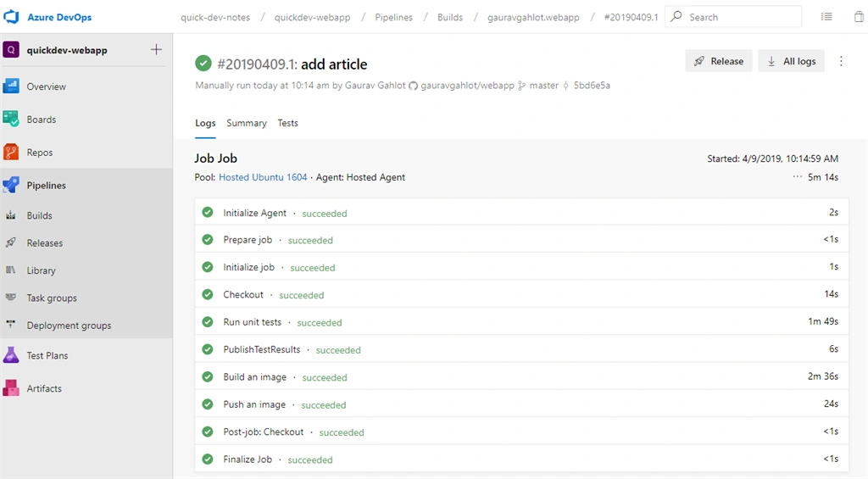This screenshot has width=868, height=479.
Task: Open the job options ellipsis by duration
Action: [797, 176]
